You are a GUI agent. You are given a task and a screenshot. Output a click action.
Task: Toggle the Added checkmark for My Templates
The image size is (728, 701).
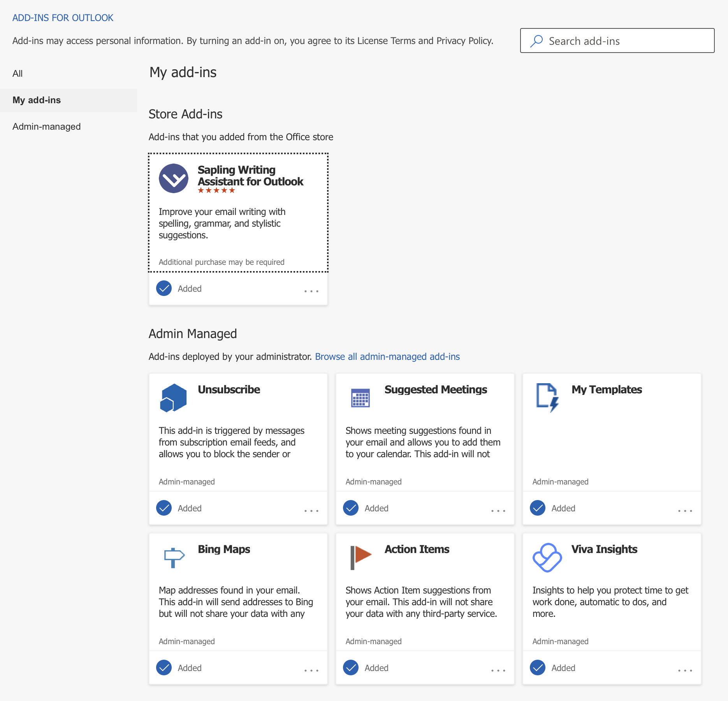point(538,508)
